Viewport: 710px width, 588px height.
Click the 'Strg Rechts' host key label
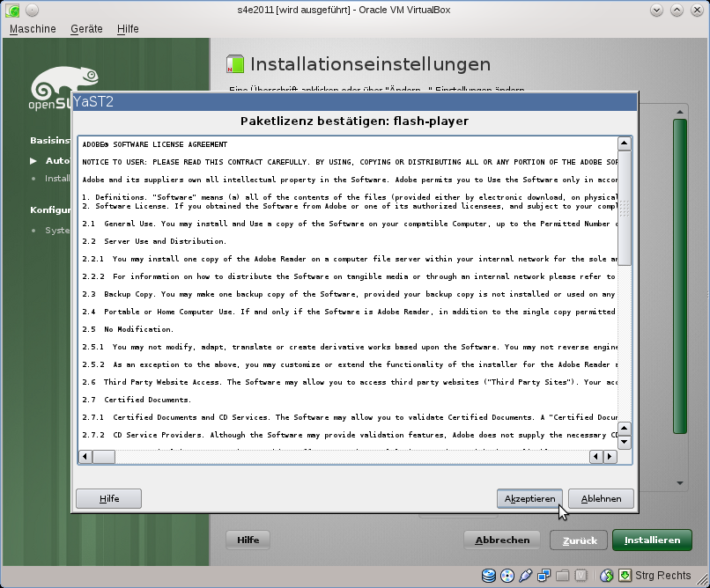tap(663, 576)
